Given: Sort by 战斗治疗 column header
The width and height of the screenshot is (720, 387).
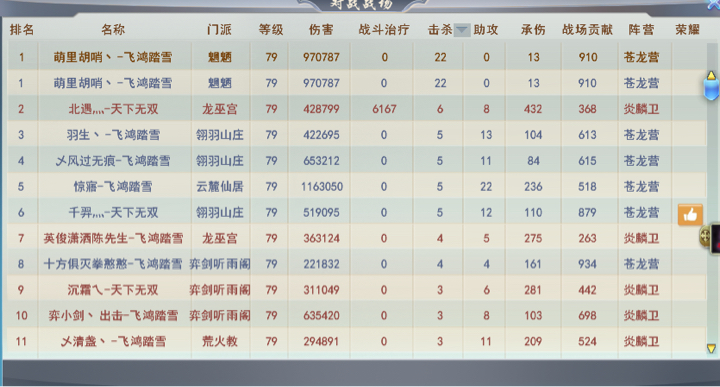Looking at the screenshot, I should [384, 30].
